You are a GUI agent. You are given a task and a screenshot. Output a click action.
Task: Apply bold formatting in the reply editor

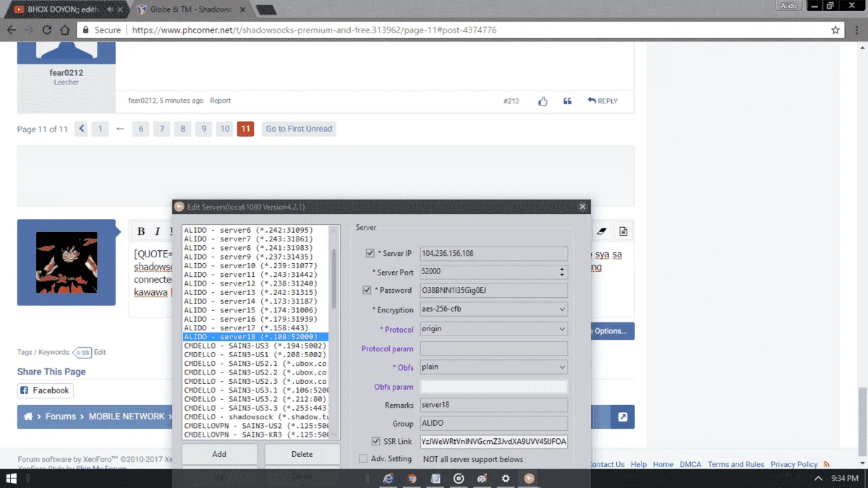pos(141,231)
